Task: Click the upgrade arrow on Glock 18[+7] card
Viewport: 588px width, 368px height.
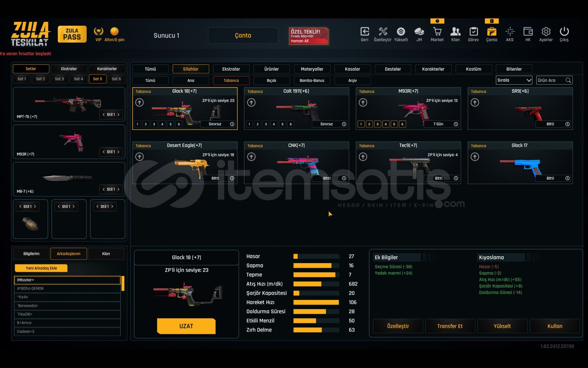Action: pos(140,102)
